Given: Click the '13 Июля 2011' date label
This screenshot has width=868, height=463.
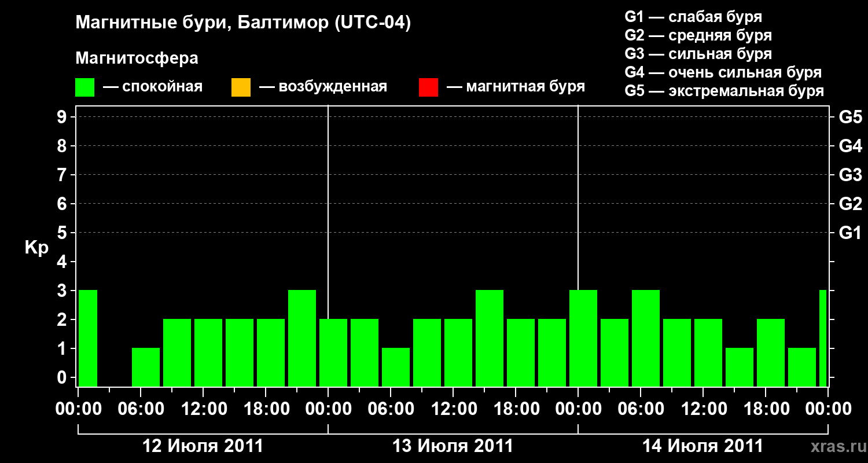Looking at the screenshot, I should pyautogui.click(x=453, y=446).
